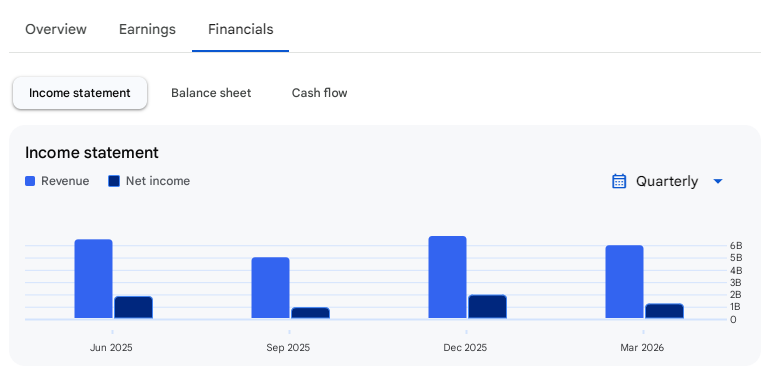Click the calendar icon beside Quarterly
Image resolution: width=778 pixels, height=385 pixels.
[x=619, y=181]
